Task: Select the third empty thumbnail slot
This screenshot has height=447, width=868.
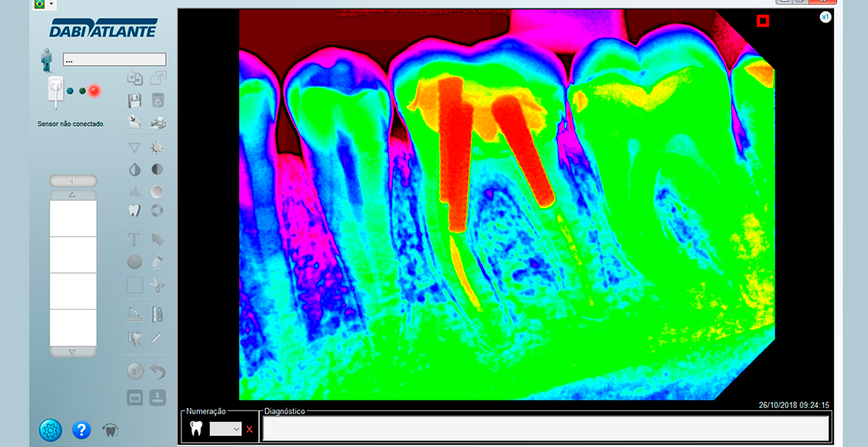Action: point(73,291)
